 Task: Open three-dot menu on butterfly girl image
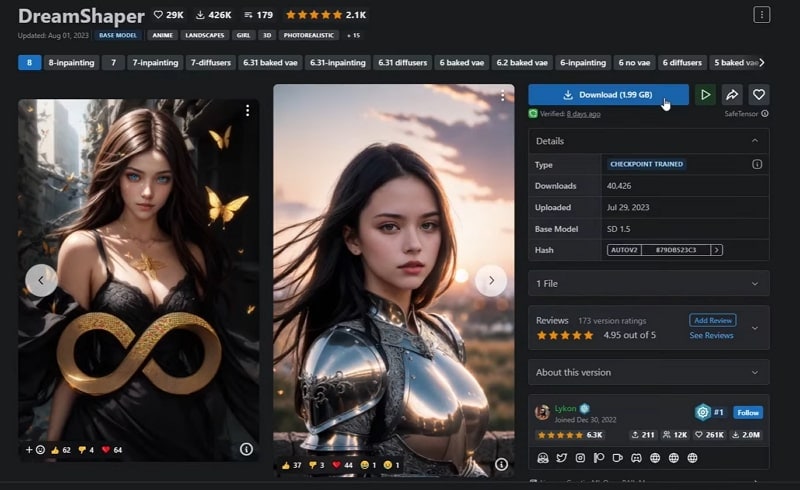click(247, 111)
